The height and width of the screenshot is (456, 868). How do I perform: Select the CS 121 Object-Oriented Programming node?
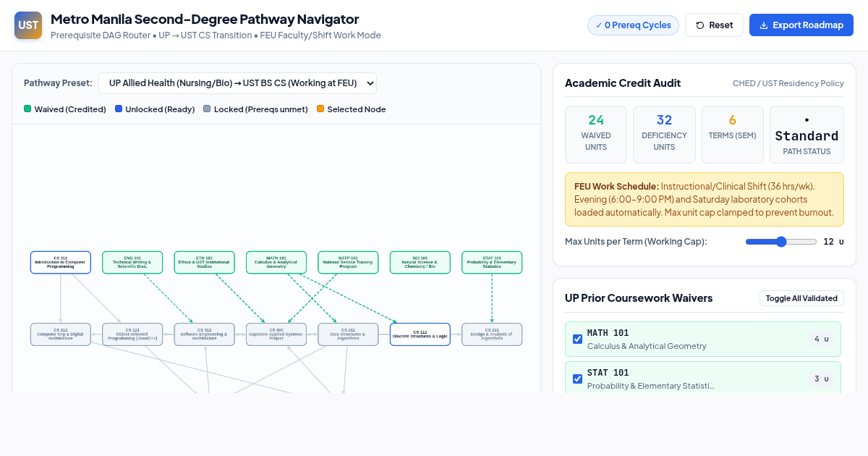click(132, 334)
